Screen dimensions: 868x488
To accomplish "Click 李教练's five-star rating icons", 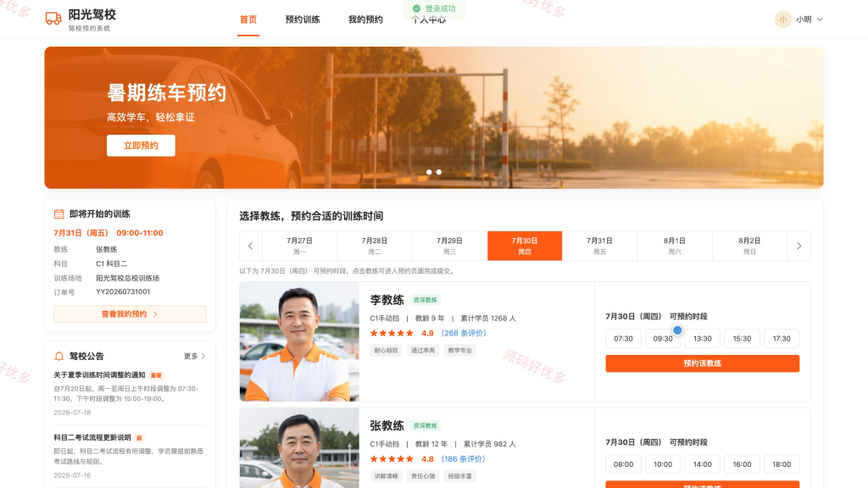I will coord(392,333).
